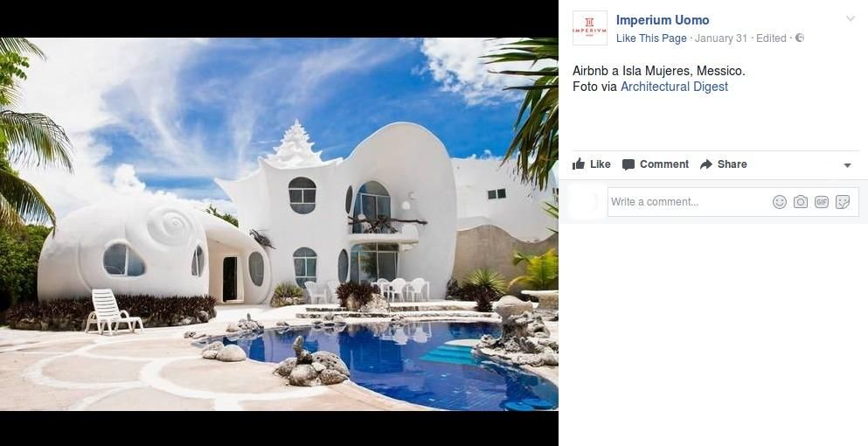View edit history via the Edited label
The height and width of the screenshot is (446, 868).
point(771,38)
